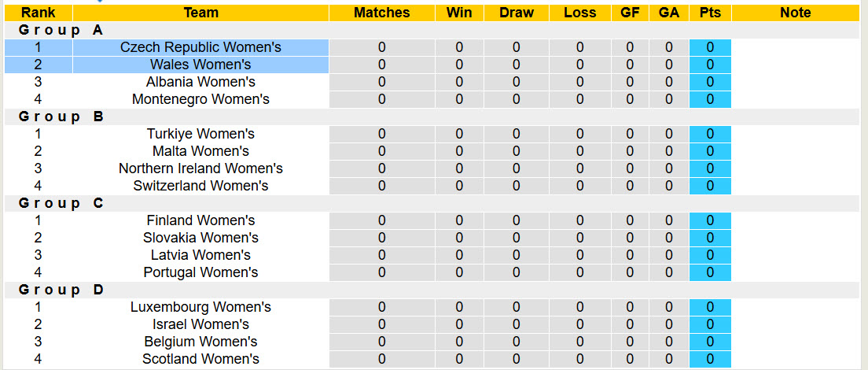868x370 pixels.
Task: Click the Draw column header
Action: point(516,13)
